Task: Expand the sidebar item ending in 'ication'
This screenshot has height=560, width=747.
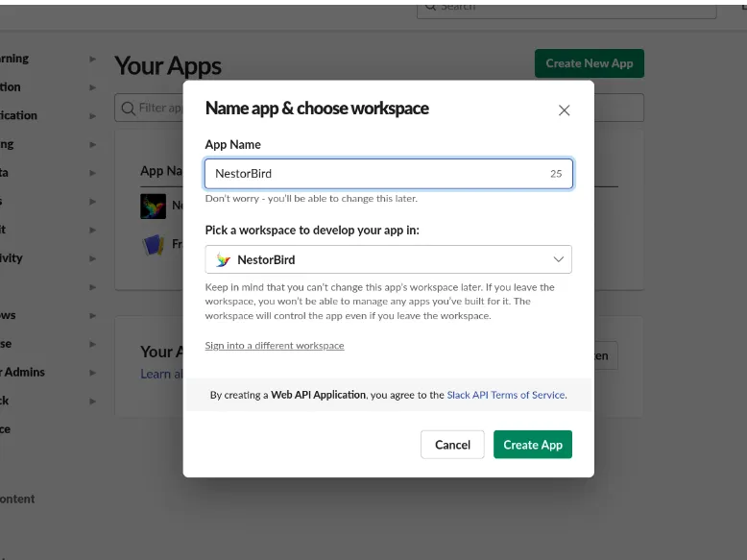Action: [92, 116]
